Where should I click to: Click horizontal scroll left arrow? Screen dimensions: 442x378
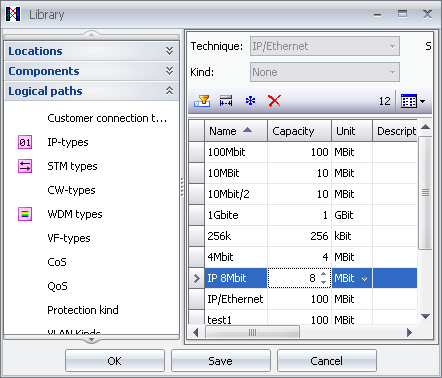(196, 332)
